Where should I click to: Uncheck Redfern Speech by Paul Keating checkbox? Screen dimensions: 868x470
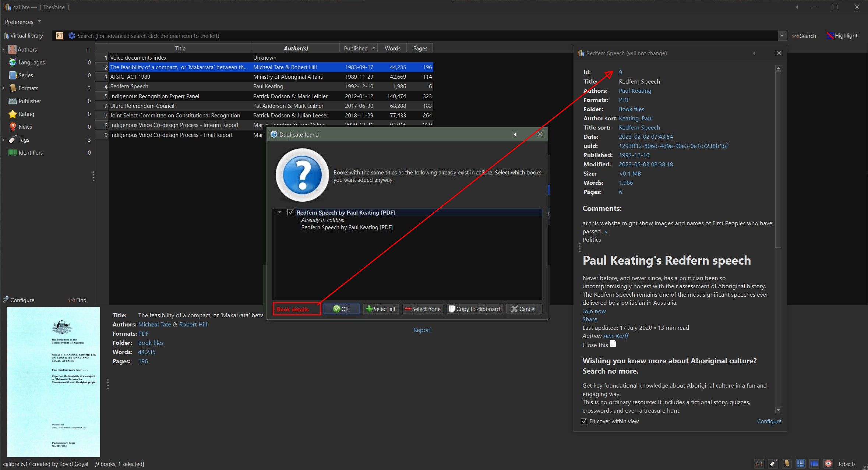tap(291, 212)
